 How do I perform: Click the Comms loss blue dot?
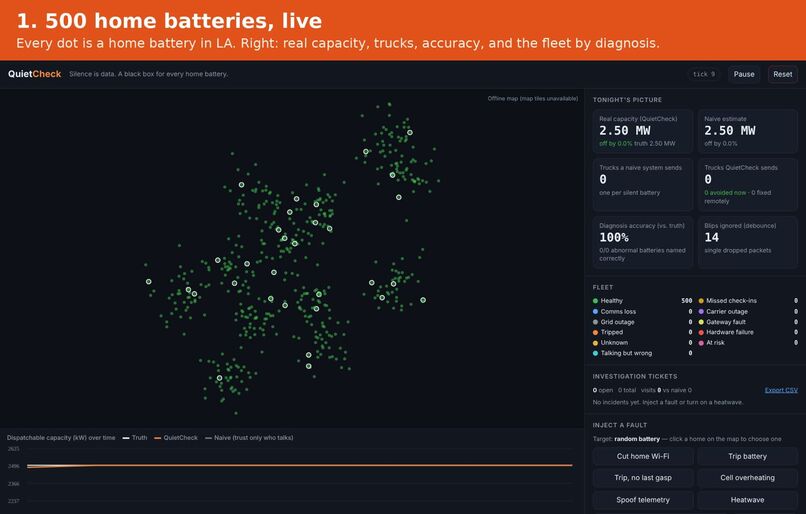click(595, 311)
